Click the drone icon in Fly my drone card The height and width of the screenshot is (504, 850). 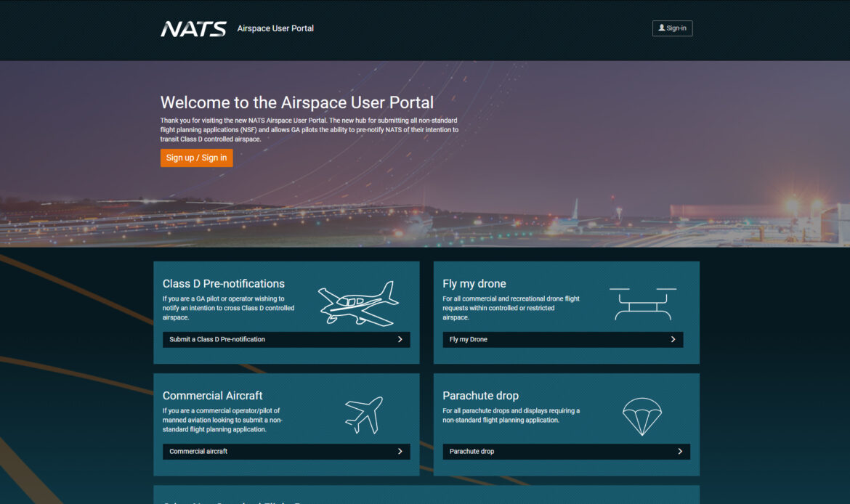(643, 304)
